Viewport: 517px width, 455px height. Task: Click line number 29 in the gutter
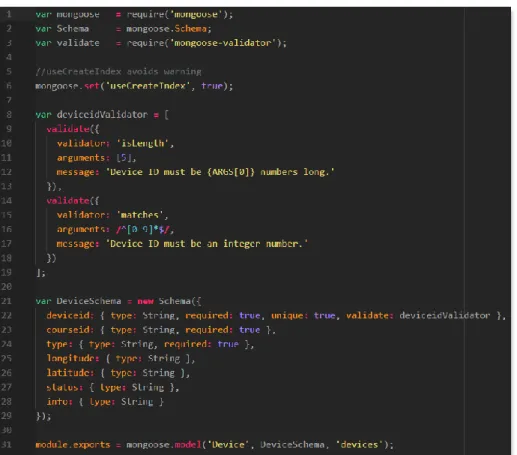(6, 416)
